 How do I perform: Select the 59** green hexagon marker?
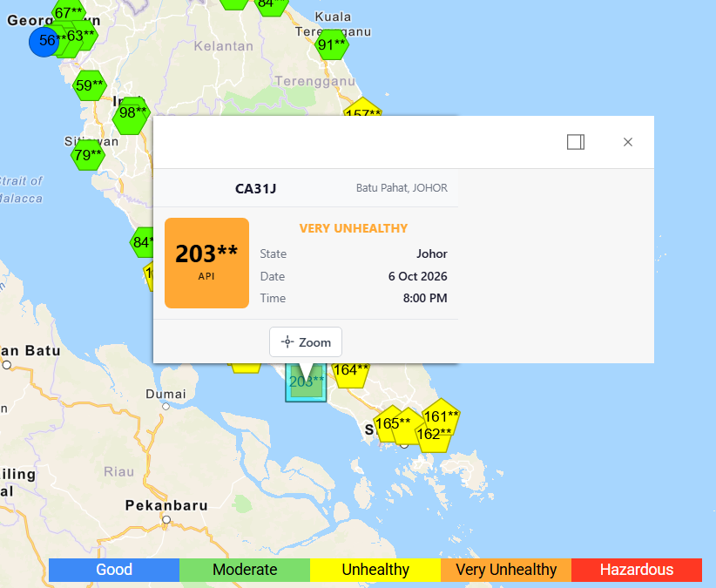tap(90, 85)
